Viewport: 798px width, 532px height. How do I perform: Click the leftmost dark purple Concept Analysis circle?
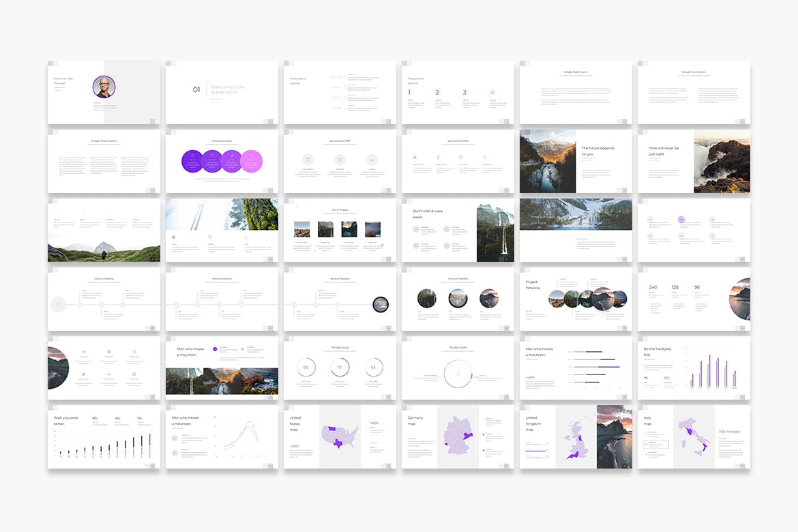[192, 161]
